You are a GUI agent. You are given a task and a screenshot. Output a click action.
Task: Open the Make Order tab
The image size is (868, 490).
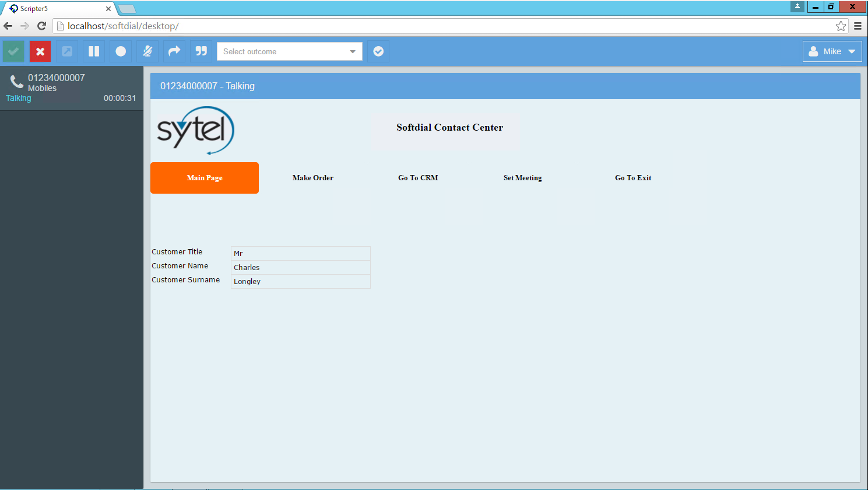point(313,178)
